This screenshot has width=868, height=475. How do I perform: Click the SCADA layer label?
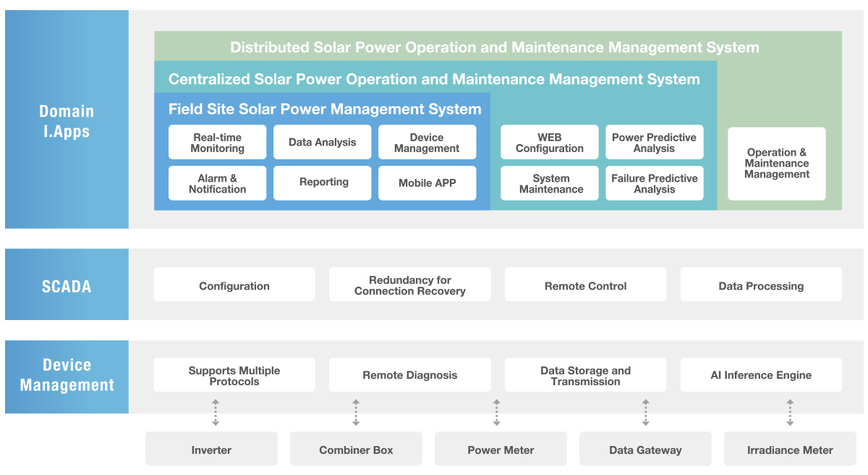[x=67, y=285]
